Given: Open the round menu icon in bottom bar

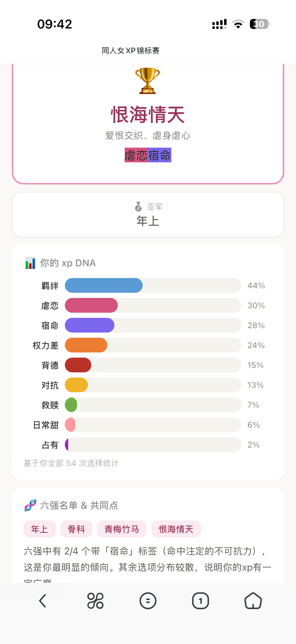Looking at the screenshot, I should tap(148, 601).
